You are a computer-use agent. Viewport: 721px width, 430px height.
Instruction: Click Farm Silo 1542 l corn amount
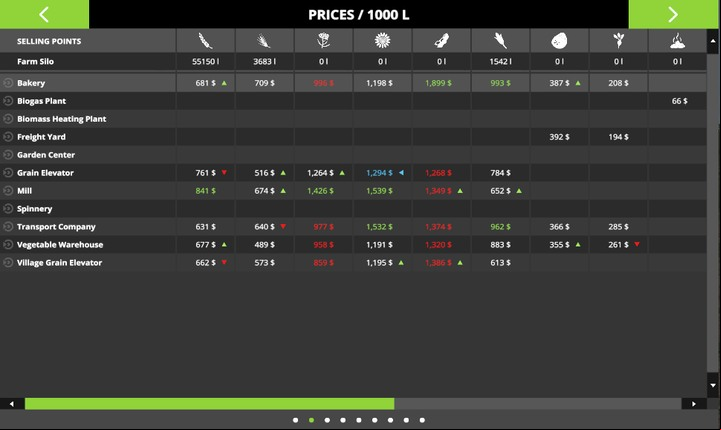[x=500, y=61]
